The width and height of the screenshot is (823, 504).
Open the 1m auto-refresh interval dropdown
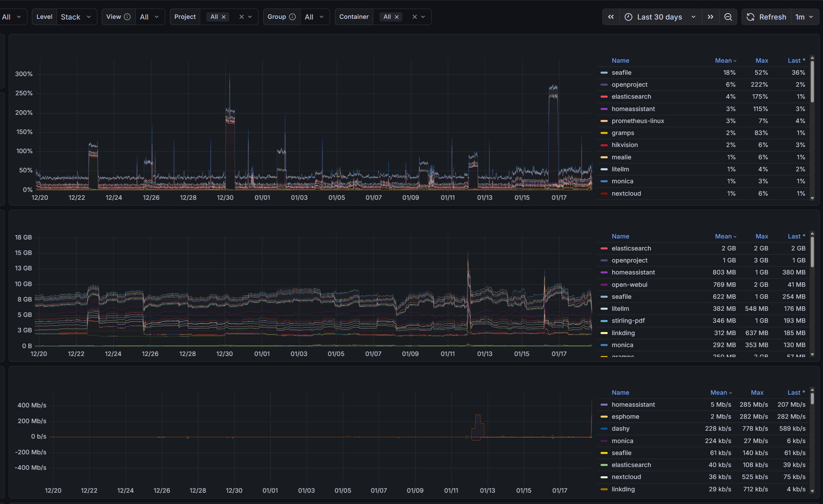pyautogui.click(x=805, y=17)
